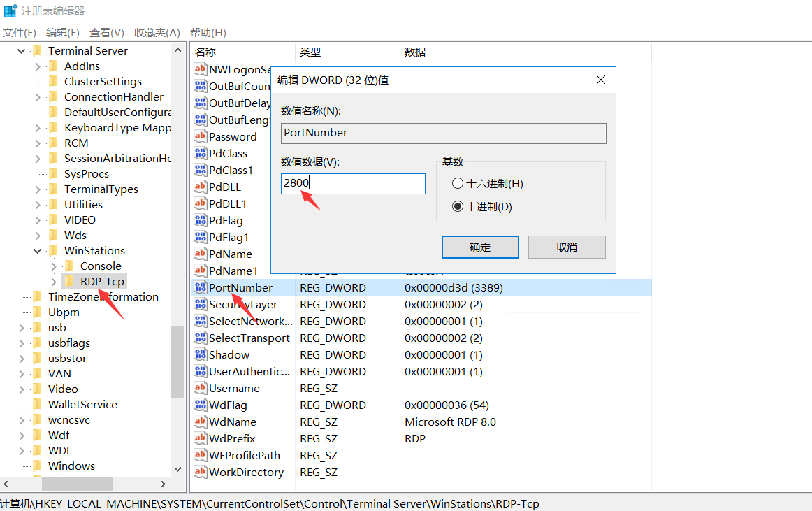Click the Shadow DWORD value icon

coord(201,355)
